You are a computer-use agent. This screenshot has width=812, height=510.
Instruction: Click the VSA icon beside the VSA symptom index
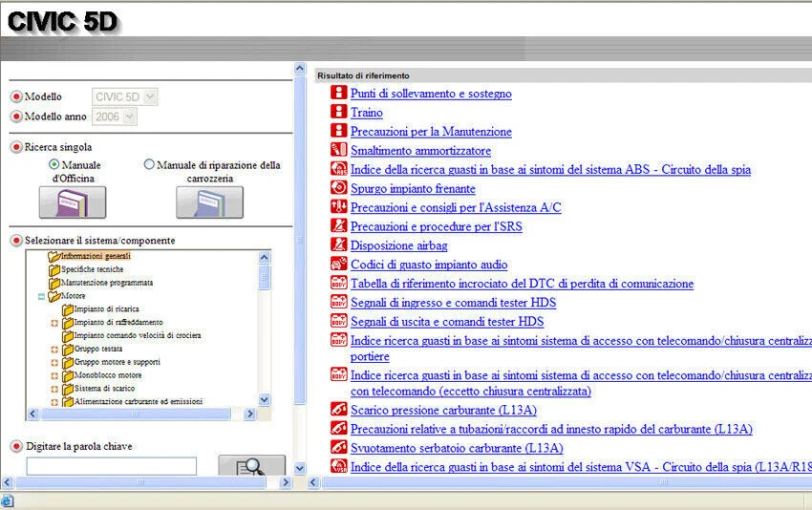(339, 466)
